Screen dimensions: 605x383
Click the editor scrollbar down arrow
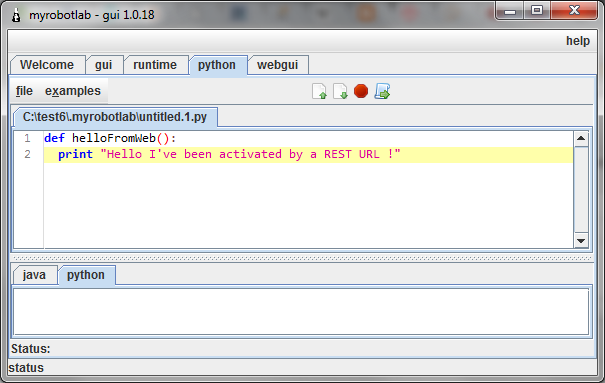(581, 241)
